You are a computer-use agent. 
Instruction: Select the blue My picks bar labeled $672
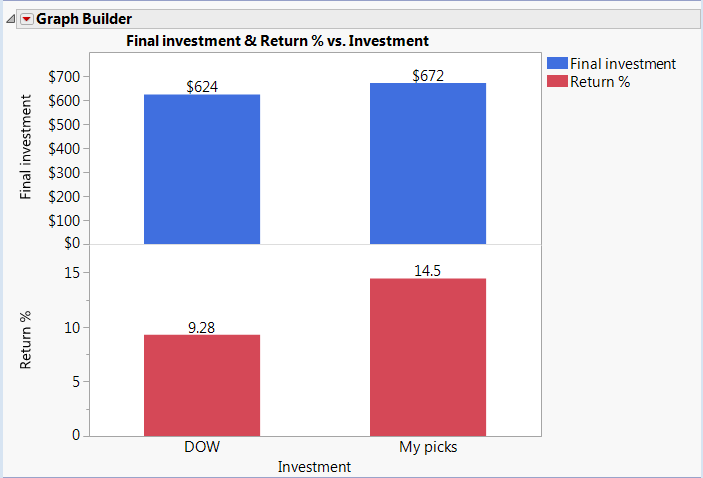coord(428,164)
